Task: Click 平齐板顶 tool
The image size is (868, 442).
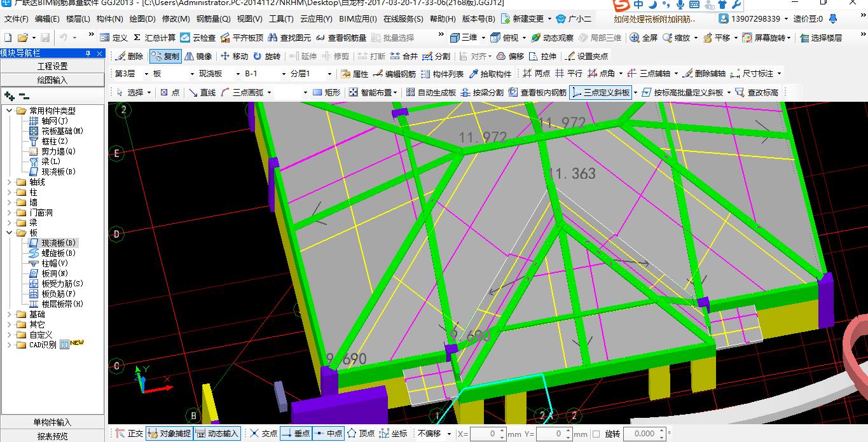Action: point(242,38)
